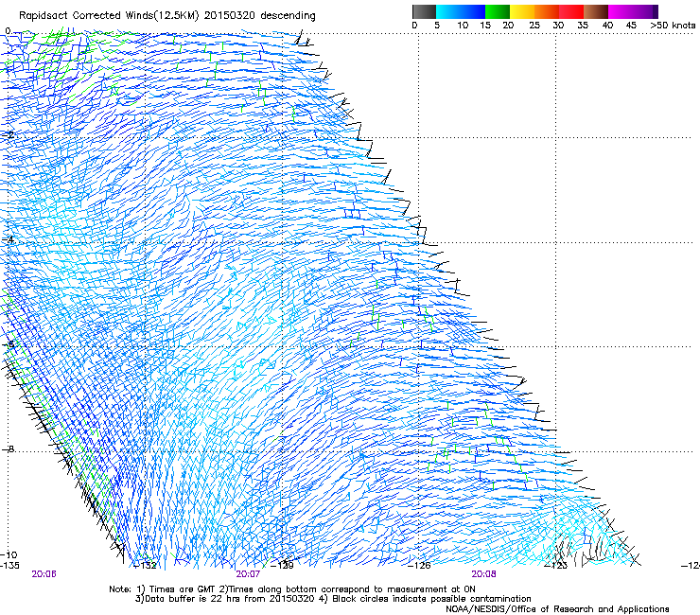
Task: Click the latitude label '-4' on the left axis
Action: tap(8, 239)
